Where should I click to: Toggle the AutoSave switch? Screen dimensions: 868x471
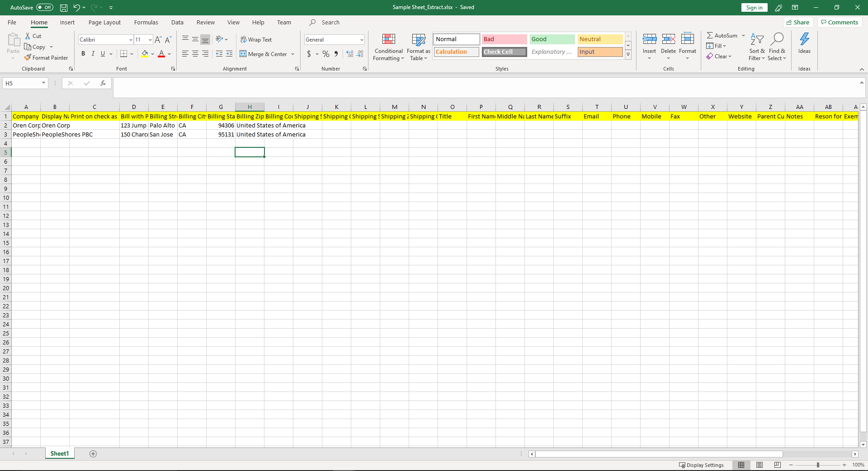[44, 7]
